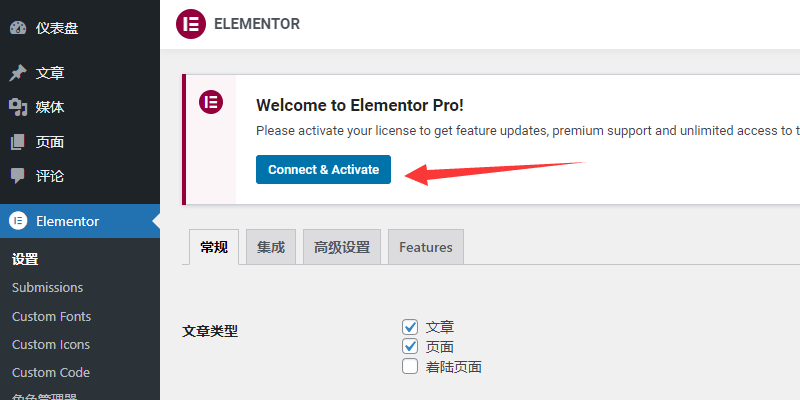This screenshot has height=400, width=800.
Task: Uncheck the 文章 post type checkbox
Action: 410,327
